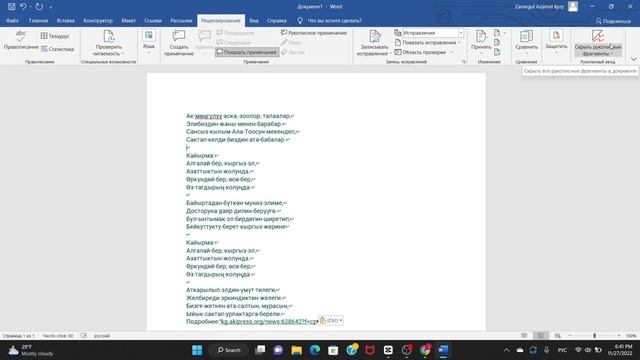This screenshot has height=360, width=640.
Task: Click the zoom out minus button
Action: 570,336
